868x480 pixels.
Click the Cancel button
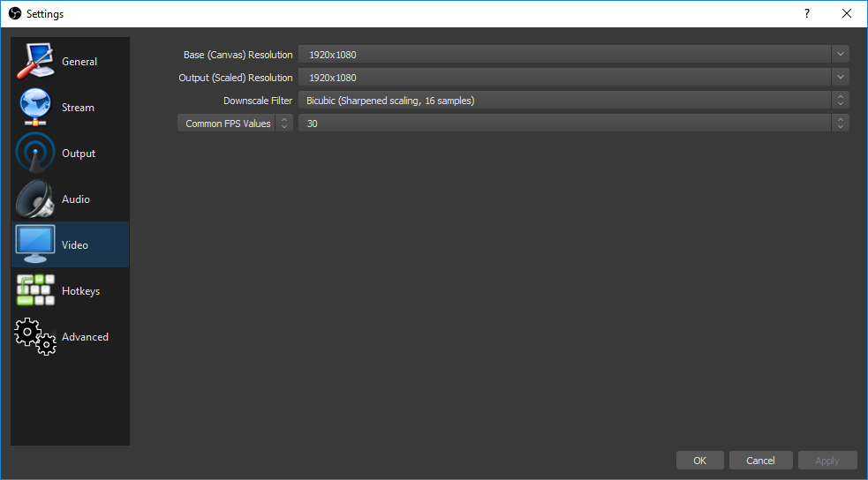(x=760, y=460)
